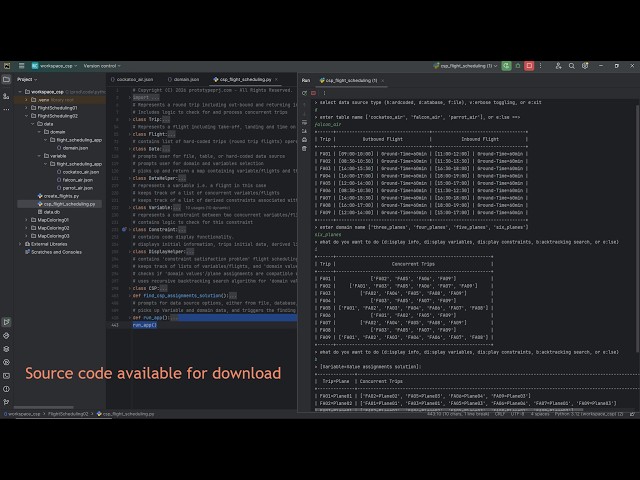Toggle scroll to end in Run console
Screen dimensions: 640x480
[304, 131]
